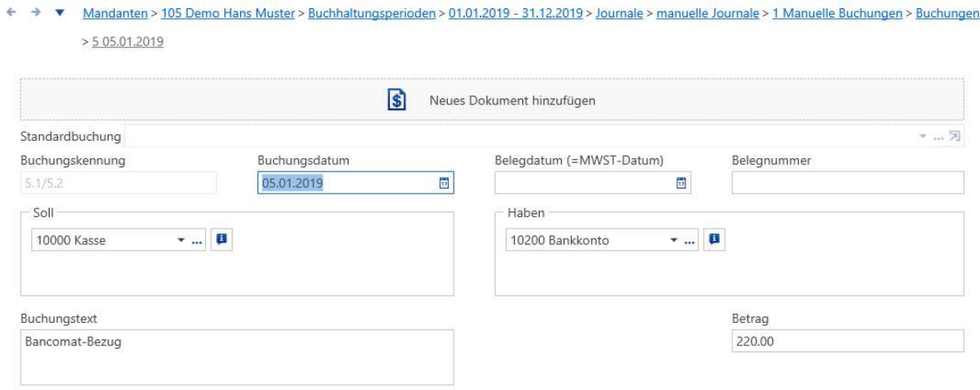980x390 pixels.
Task: Go to the Journale breadcrumb
Action: click(x=619, y=13)
